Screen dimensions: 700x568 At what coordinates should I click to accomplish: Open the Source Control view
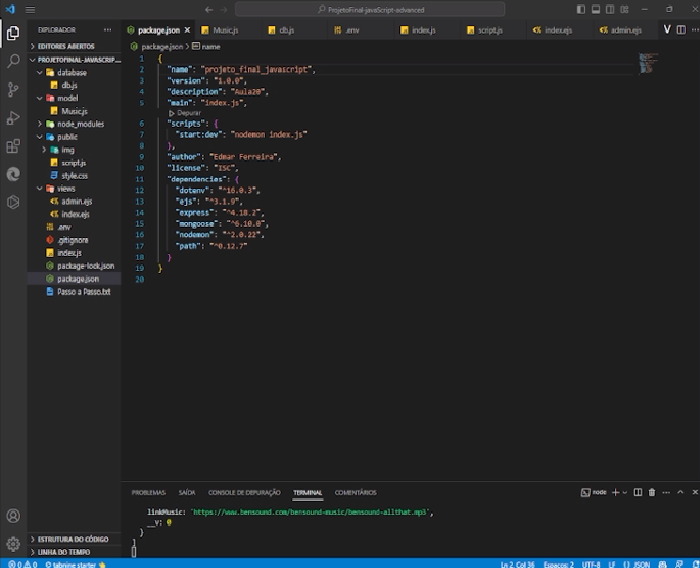(x=13, y=89)
